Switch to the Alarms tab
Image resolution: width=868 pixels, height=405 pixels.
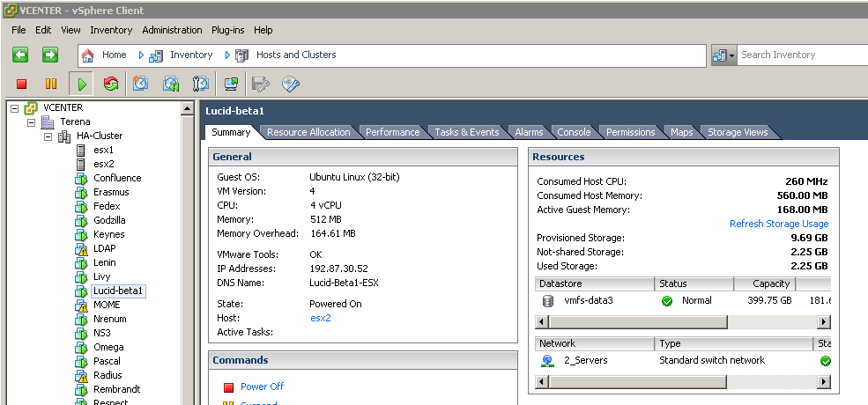(x=529, y=132)
